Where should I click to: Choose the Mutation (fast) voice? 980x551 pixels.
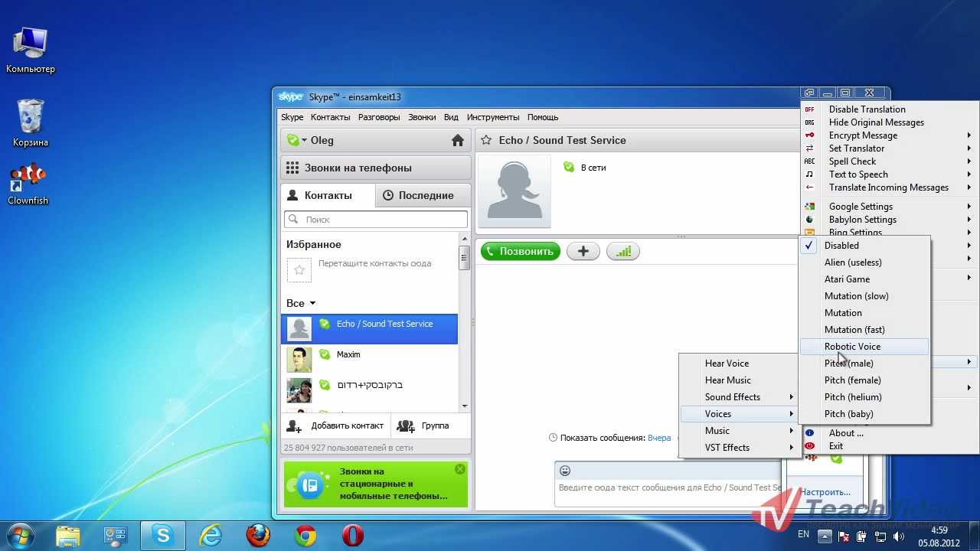click(x=865, y=330)
